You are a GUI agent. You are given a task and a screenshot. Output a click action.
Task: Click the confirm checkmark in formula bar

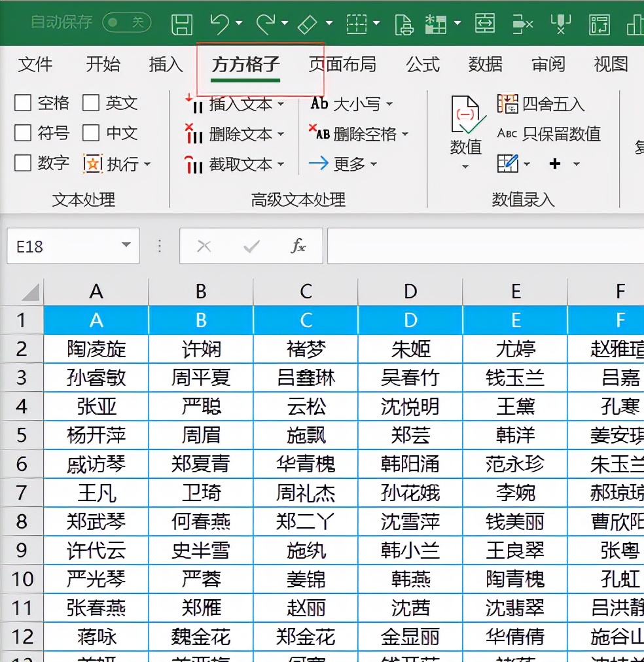pyautogui.click(x=252, y=246)
